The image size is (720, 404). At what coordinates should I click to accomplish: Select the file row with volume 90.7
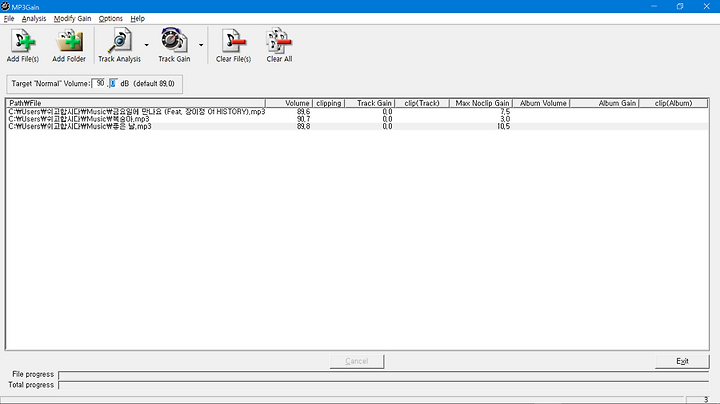click(357, 119)
